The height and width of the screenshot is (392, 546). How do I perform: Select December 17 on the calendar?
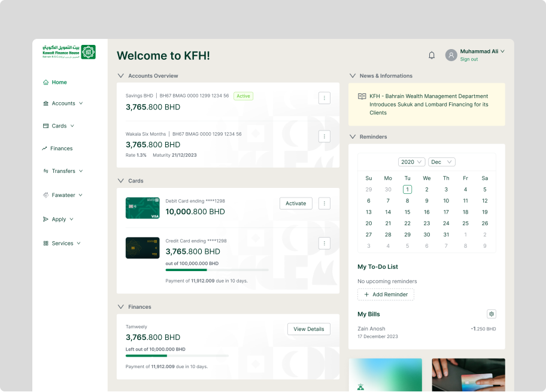[445, 212]
